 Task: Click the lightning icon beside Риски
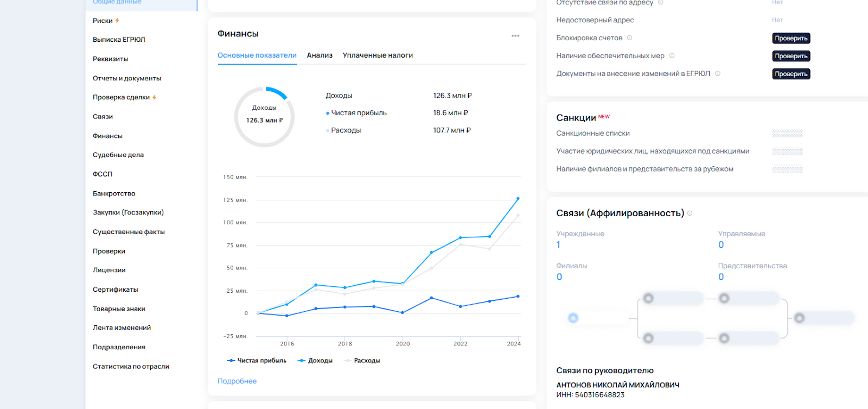(117, 21)
